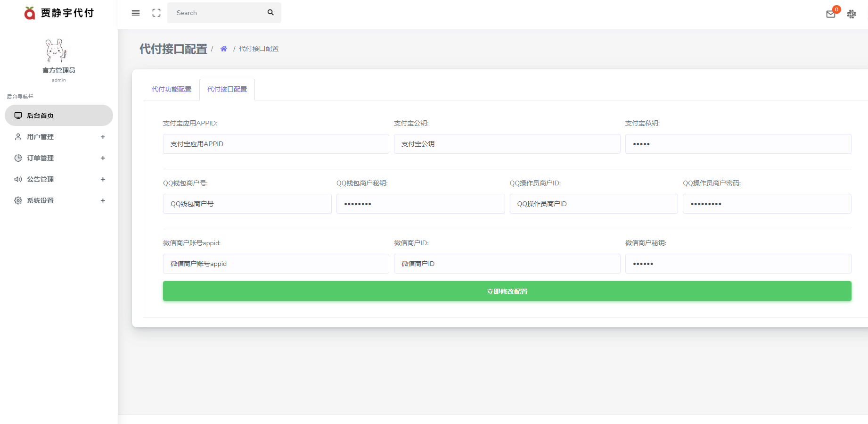
Task: Open the mail notifications icon
Action: pyautogui.click(x=831, y=14)
